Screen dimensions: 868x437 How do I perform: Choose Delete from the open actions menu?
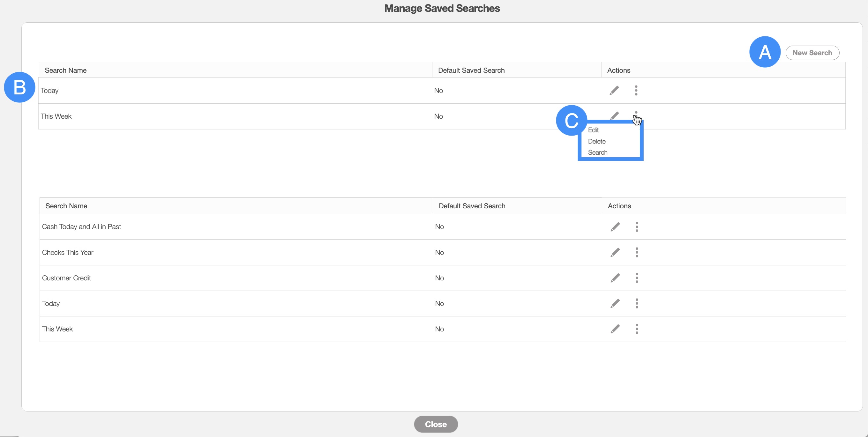click(596, 142)
